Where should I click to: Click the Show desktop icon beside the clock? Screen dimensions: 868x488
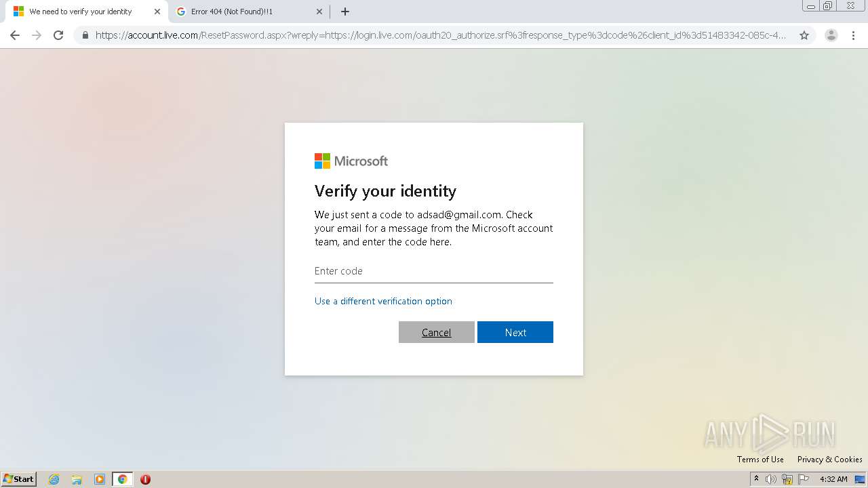coord(860,479)
